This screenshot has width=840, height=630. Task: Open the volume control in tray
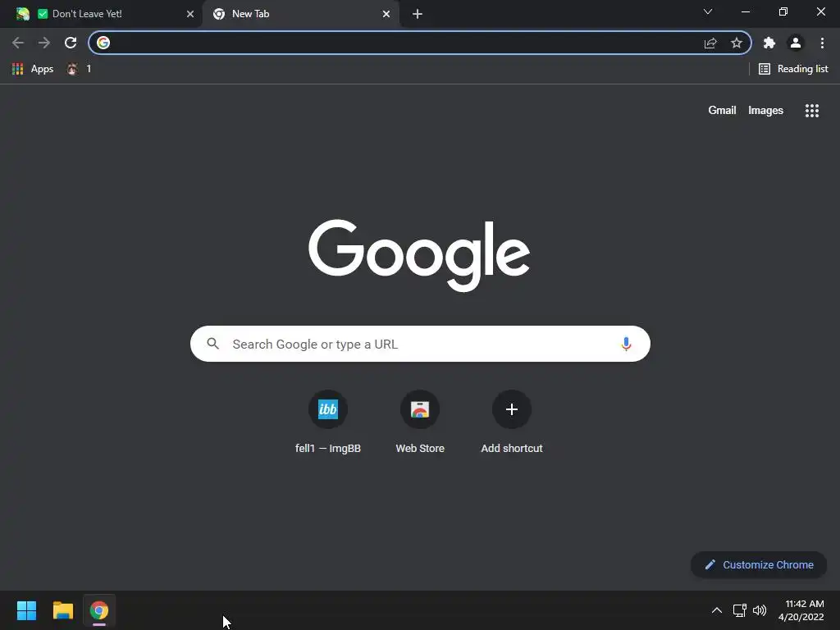click(x=760, y=610)
